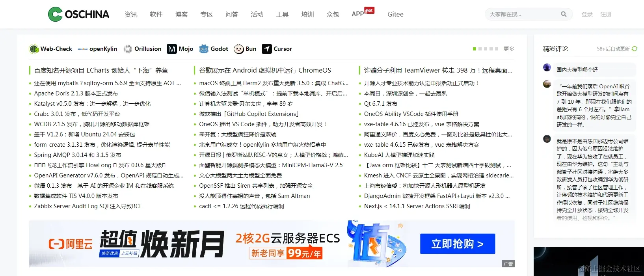Open headline 诈骗分子利用 TeamViewer 转走 398 万
644x276 pixels.
[x=438, y=71]
